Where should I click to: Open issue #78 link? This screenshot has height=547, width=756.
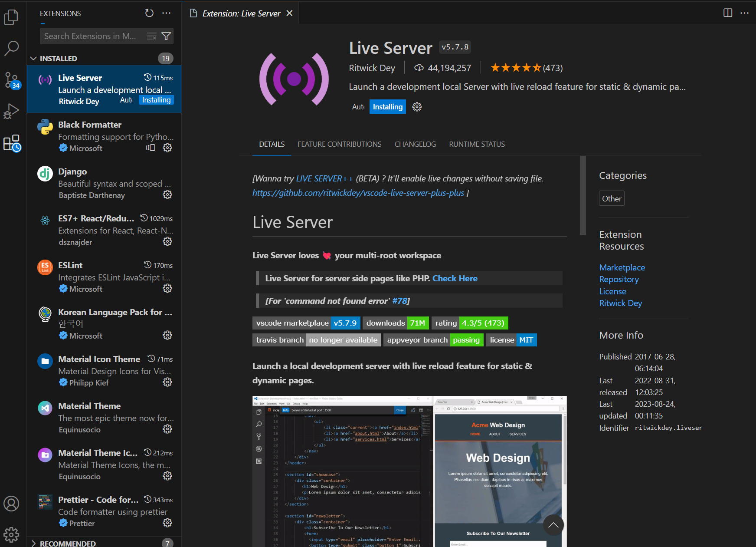[399, 301]
